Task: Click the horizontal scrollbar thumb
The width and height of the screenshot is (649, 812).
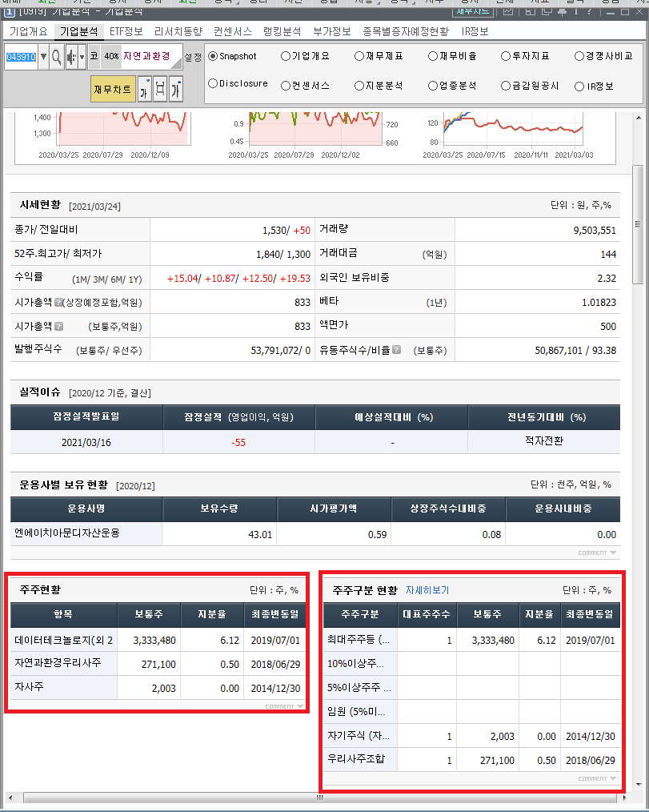Action: click(x=320, y=798)
